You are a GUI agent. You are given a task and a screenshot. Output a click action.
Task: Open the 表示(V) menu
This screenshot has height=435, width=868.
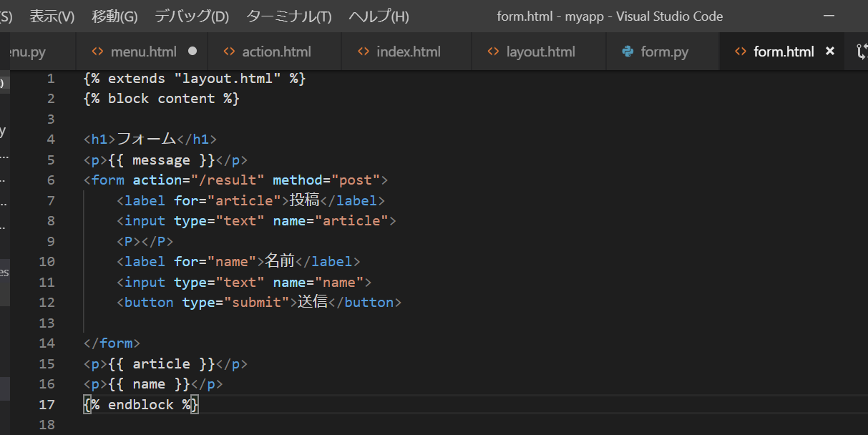click(52, 16)
